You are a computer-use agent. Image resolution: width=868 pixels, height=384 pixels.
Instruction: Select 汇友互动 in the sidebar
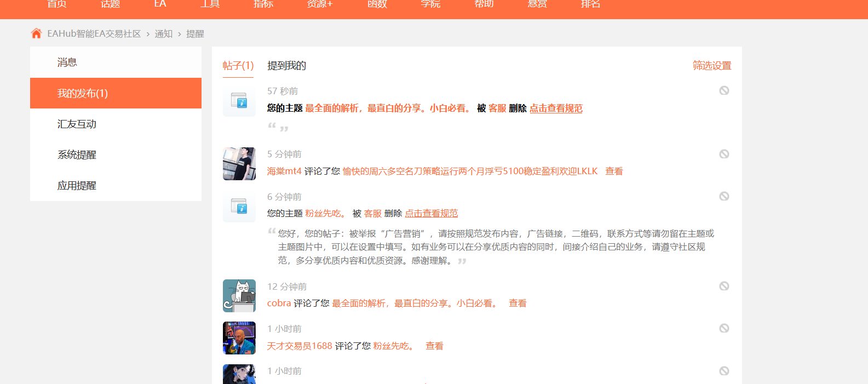[x=116, y=124]
